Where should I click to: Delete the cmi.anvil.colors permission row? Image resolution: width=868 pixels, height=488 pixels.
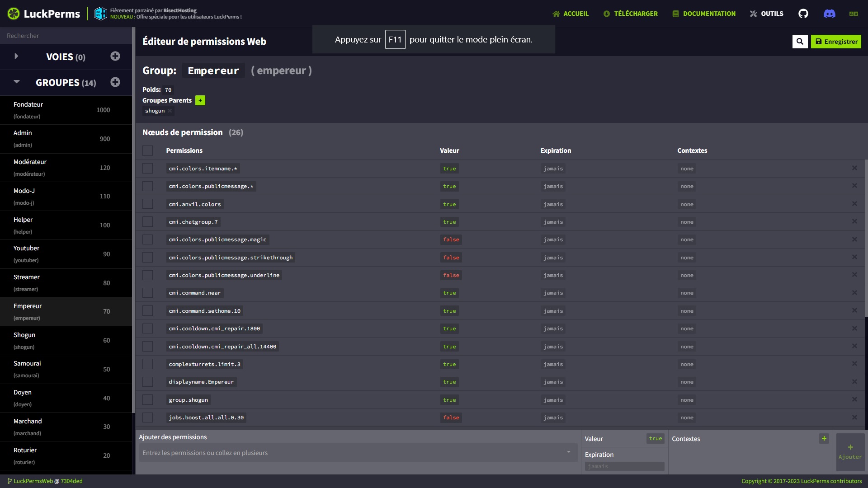[854, 204]
